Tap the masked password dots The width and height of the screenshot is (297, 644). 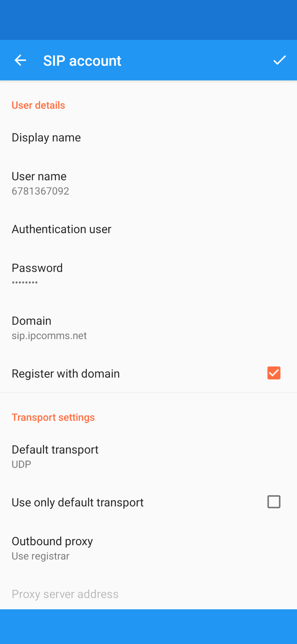tap(25, 282)
